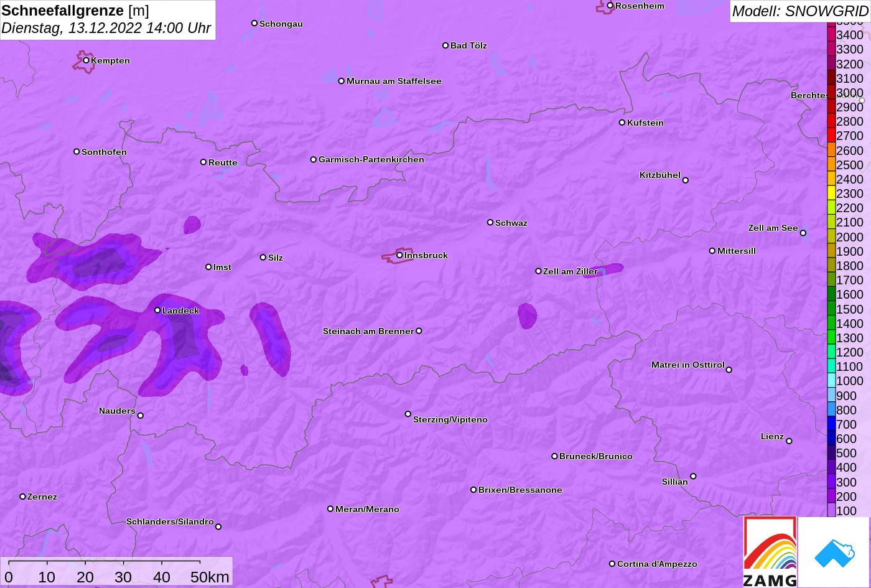
Task: Click the Nauders marker dot
Action: (x=140, y=416)
